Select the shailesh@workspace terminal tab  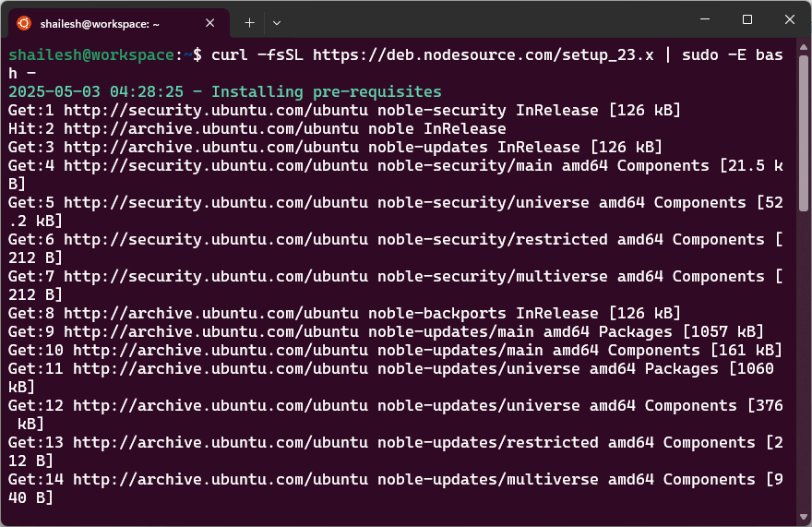[x=119, y=23]
